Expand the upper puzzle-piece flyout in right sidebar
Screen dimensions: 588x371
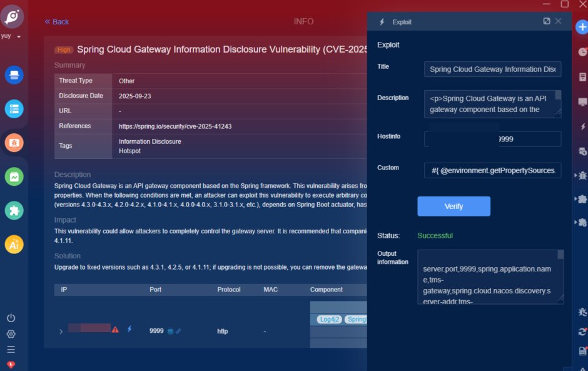click(581, 199)
